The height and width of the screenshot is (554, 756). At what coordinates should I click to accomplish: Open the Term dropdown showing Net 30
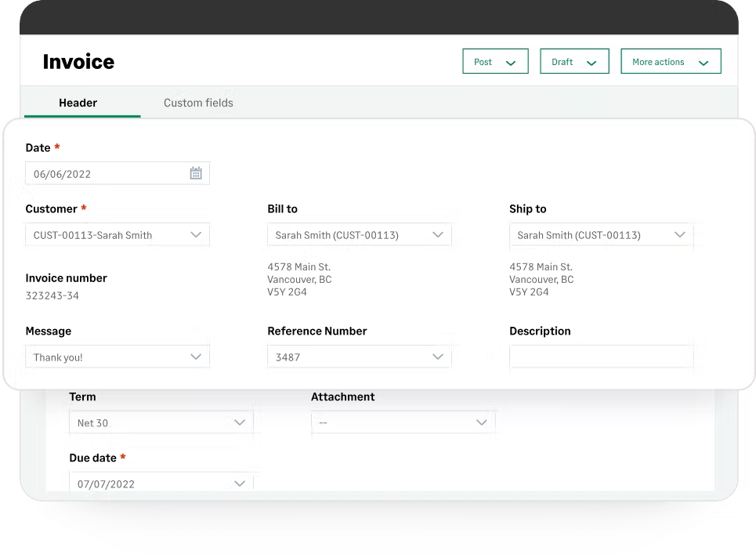tap(161, 422)
